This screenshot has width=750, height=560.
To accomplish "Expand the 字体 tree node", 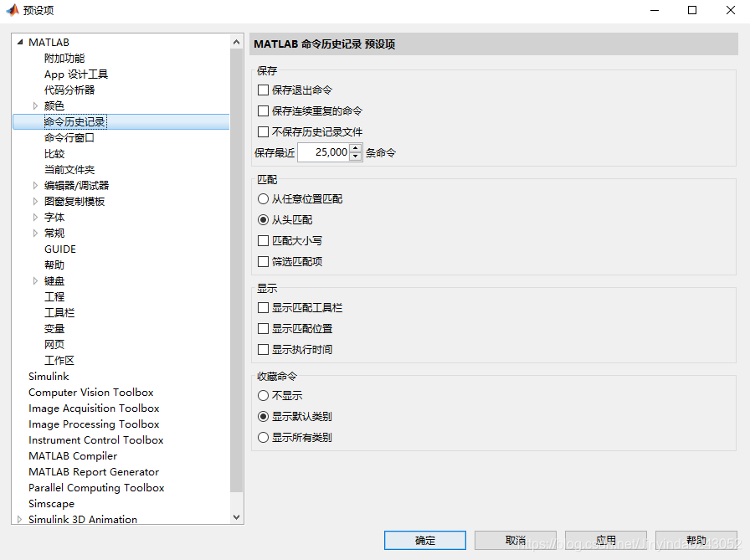I will click(35, 217).
